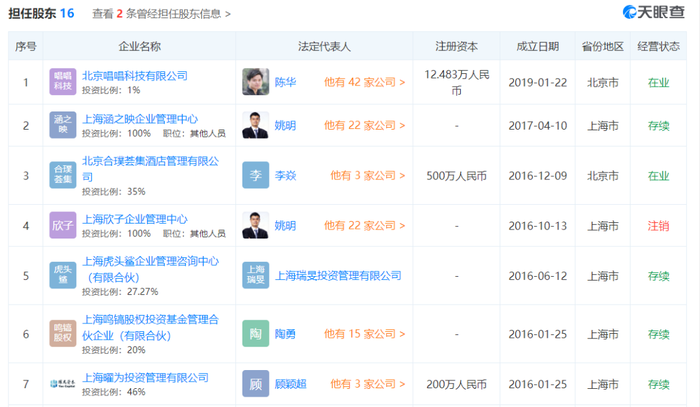Expand 顾颖超's 他有 3 家公司 list
Viewport: 700px width, 407px height.
367,384
